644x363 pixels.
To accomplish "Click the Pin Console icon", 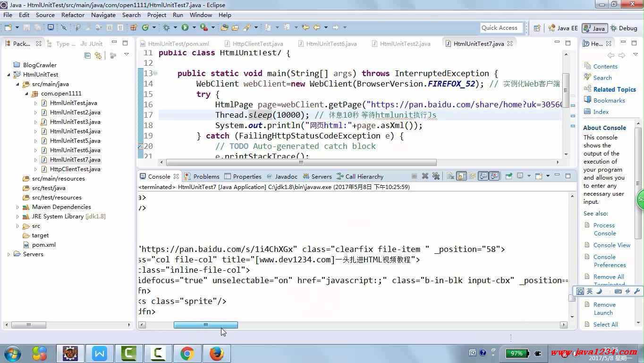I will [509, 176].
